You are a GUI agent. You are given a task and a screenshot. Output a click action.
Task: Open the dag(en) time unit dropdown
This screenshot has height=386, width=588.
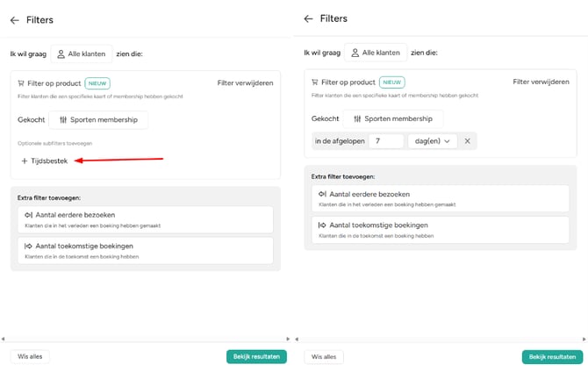pyautogui.click(x=432, y=140)
